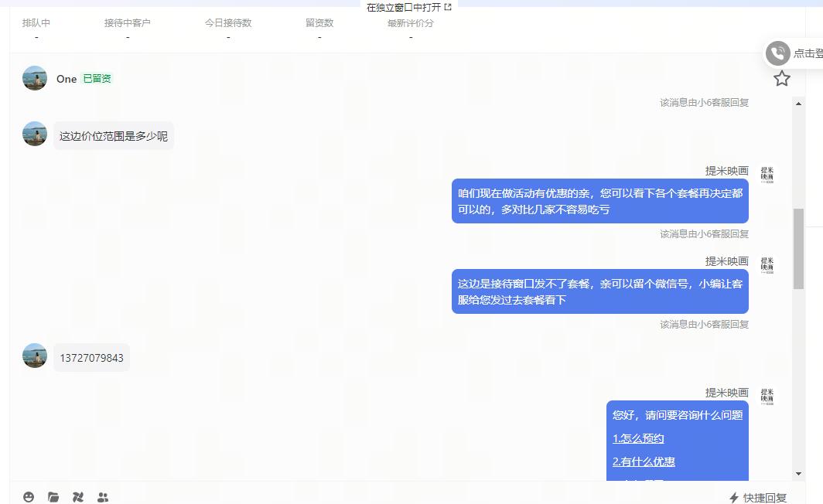Click the 接待中客户 stat label
This screenshot has width=823, height=504.
pyautogui.click(x=127, y=23)
